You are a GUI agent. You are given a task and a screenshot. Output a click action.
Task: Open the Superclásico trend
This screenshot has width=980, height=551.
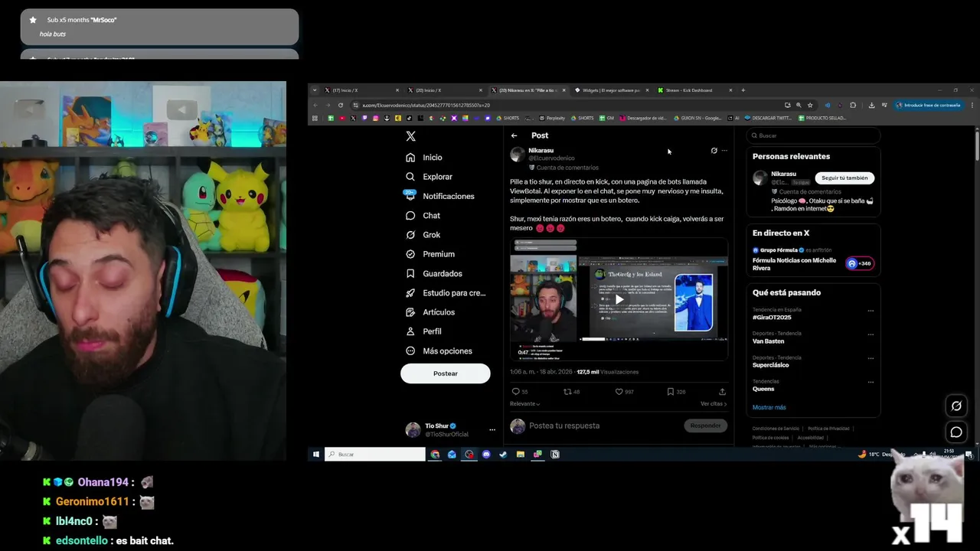(x=771, y=365)
